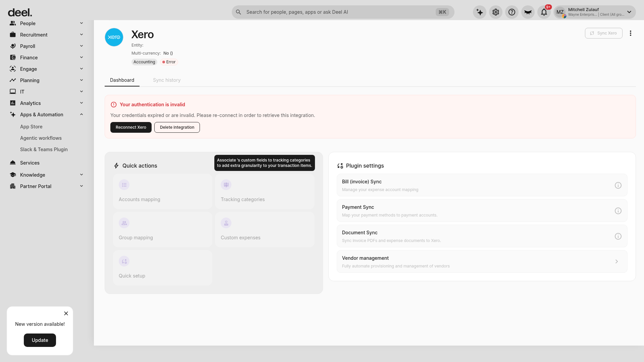The image size is (644, 362).
Task: Click the Reconnect Xero button
Action: (x=131, y=127)
